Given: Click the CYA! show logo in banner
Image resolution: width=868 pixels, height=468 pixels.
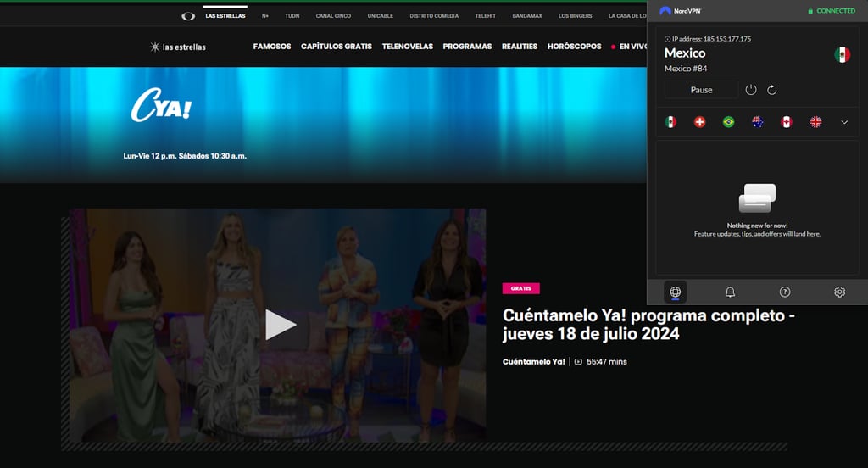Looking at the screenshot, I should click(x=161, y=104).
